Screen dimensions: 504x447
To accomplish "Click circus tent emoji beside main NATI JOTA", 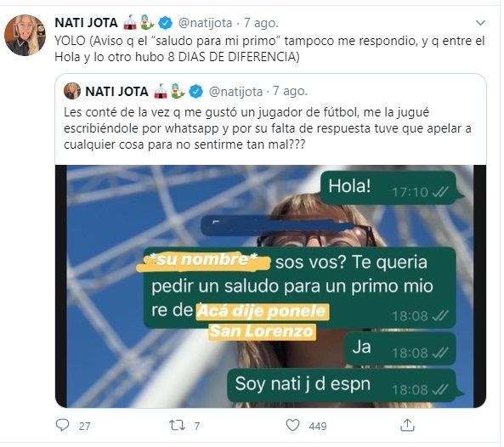I will tap(130, 23).
